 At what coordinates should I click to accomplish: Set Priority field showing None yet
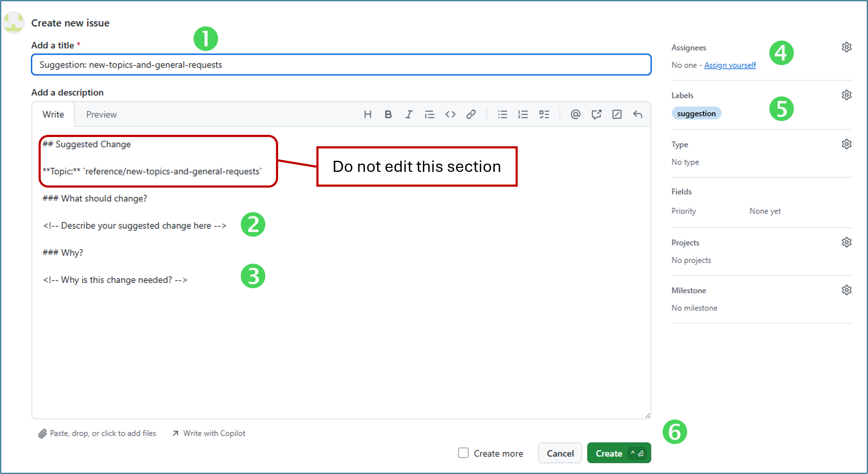click(x=765, y=211)
